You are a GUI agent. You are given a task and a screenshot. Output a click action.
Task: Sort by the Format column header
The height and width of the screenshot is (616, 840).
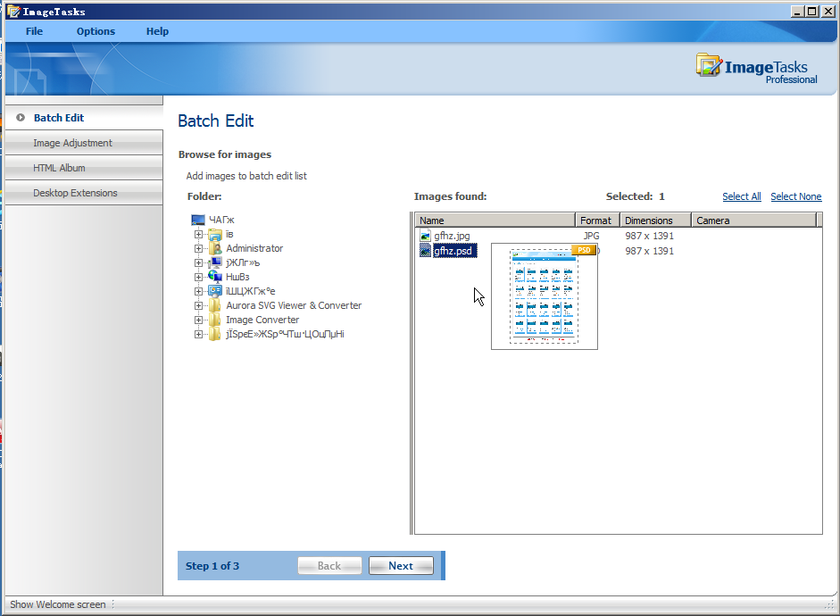tap(597, 221)
